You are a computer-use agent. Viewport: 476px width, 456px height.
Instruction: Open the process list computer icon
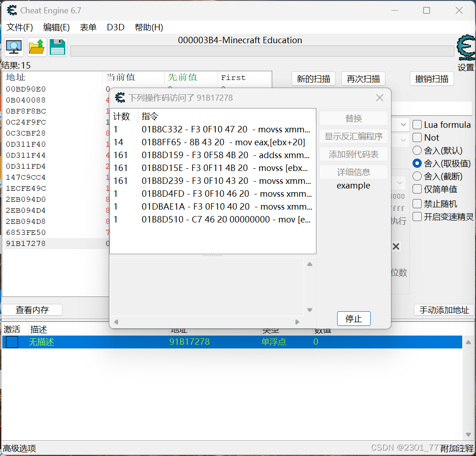(14, 47)
